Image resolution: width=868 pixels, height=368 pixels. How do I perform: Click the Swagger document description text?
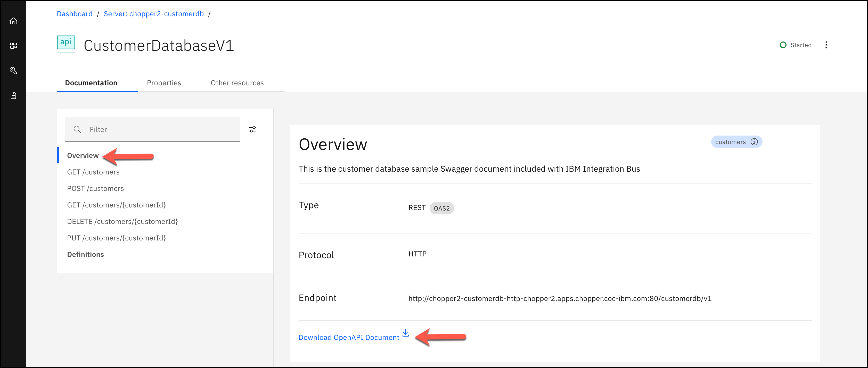coord(469,169)
